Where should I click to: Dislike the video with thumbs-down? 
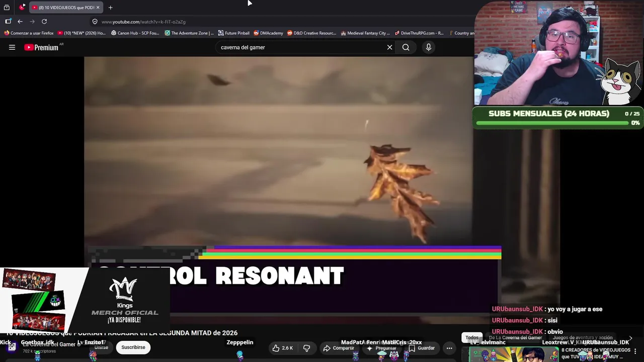[x=306, y=348]
